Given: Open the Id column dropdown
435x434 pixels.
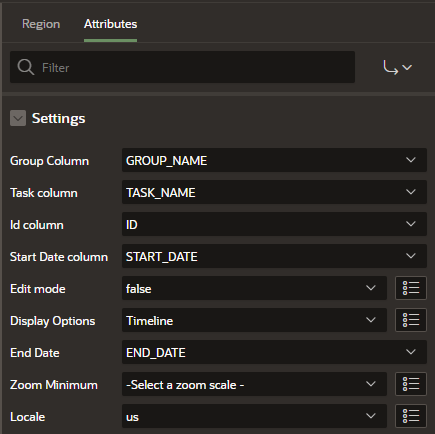Looking at the screenshot, I should point(274,224).
